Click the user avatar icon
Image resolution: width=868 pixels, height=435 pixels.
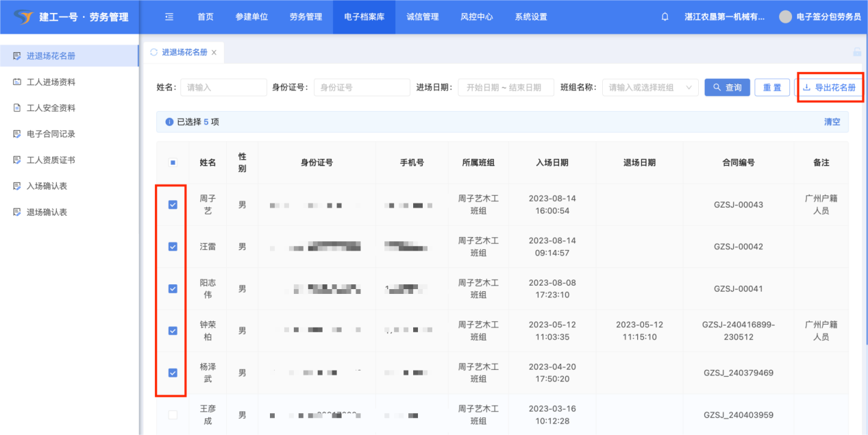tap(785, 17)
